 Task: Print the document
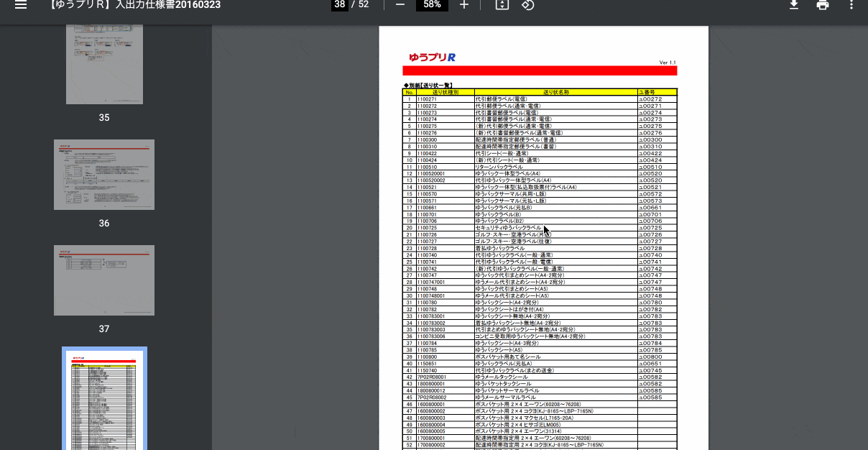tap(823, 5)
